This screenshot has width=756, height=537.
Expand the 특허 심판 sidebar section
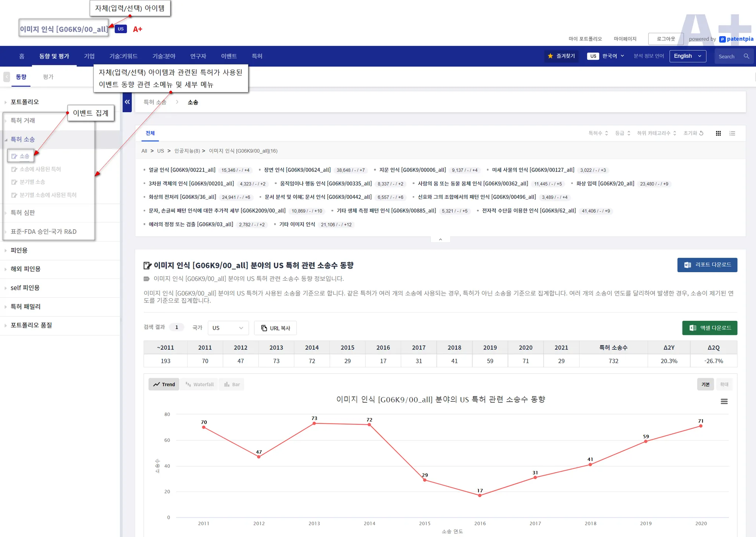coord(23,213)
